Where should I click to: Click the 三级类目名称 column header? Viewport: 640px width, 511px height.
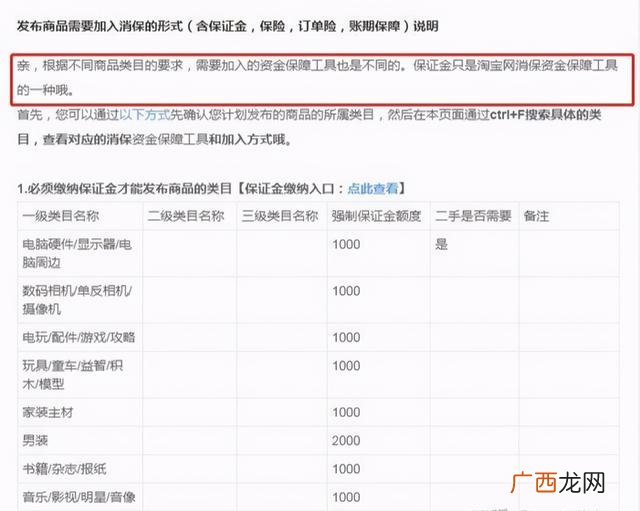(x=280, y=216)
